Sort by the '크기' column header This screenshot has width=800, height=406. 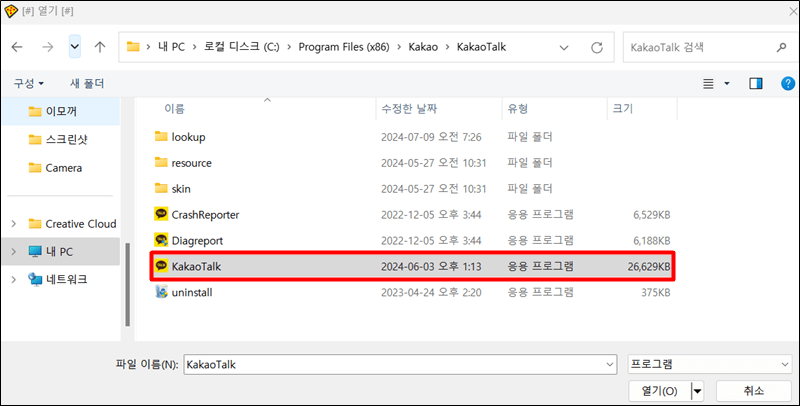622,109
